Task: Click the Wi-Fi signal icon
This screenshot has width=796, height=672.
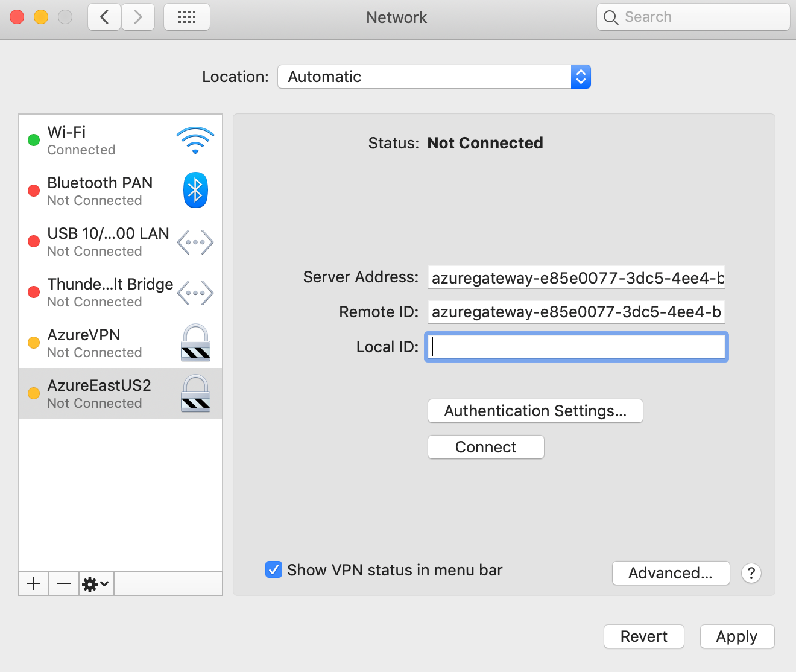Action: 195,140
